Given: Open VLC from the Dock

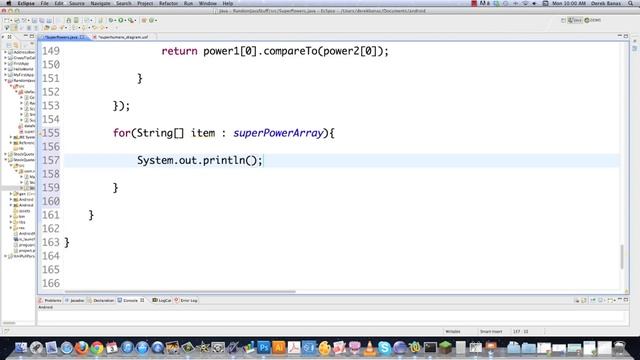Looking at the screenshot, I should 369,348.
